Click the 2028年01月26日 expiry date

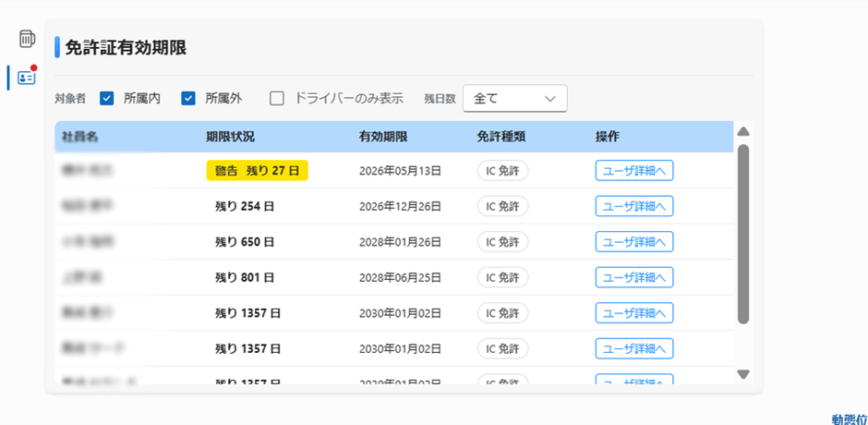coord(400,241)
